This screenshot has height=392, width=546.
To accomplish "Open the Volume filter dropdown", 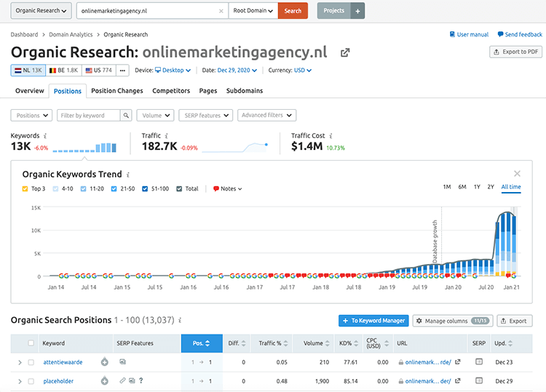I will click(x=155, y=115).
